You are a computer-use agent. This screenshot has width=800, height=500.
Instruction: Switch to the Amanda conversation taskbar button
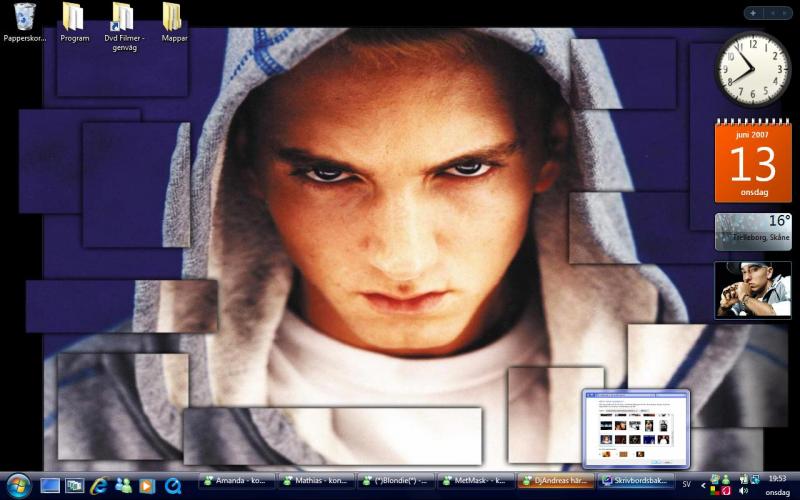[x=237, y=481]
